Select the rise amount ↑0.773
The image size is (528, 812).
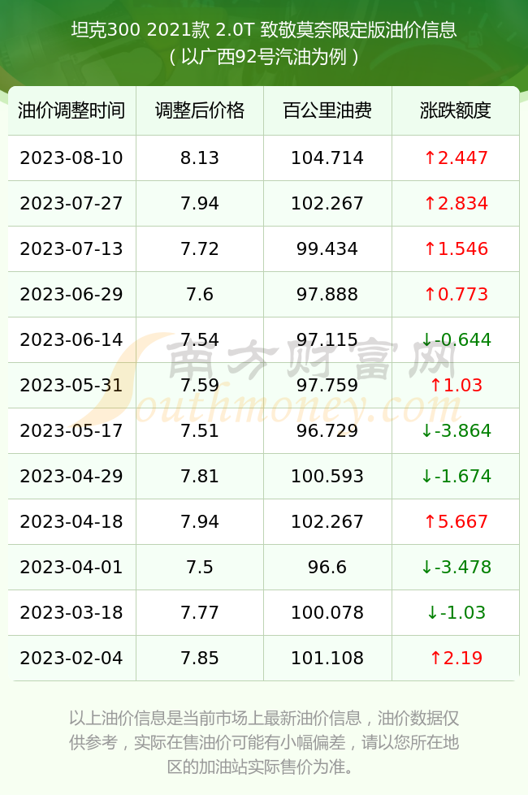(x=456, y=295)
